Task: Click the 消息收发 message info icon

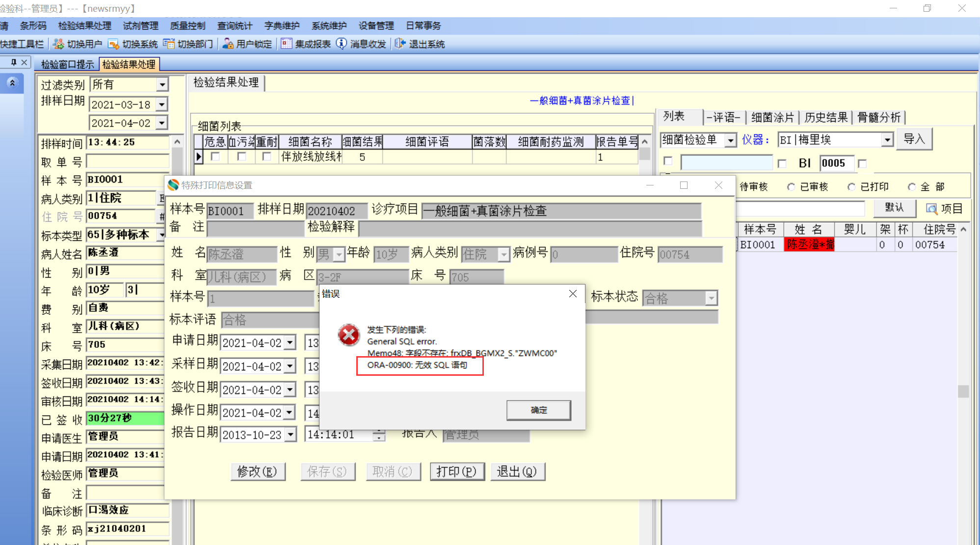Action: [342, 44]
